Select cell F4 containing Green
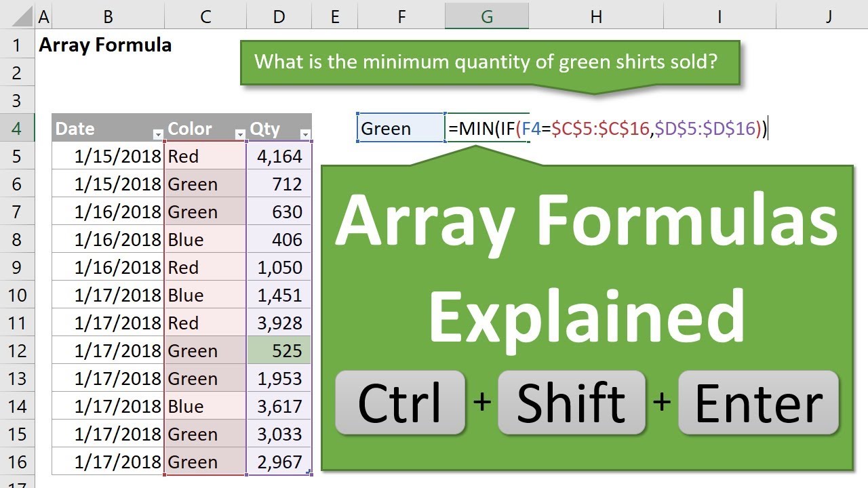 click(x=401, y=128)
